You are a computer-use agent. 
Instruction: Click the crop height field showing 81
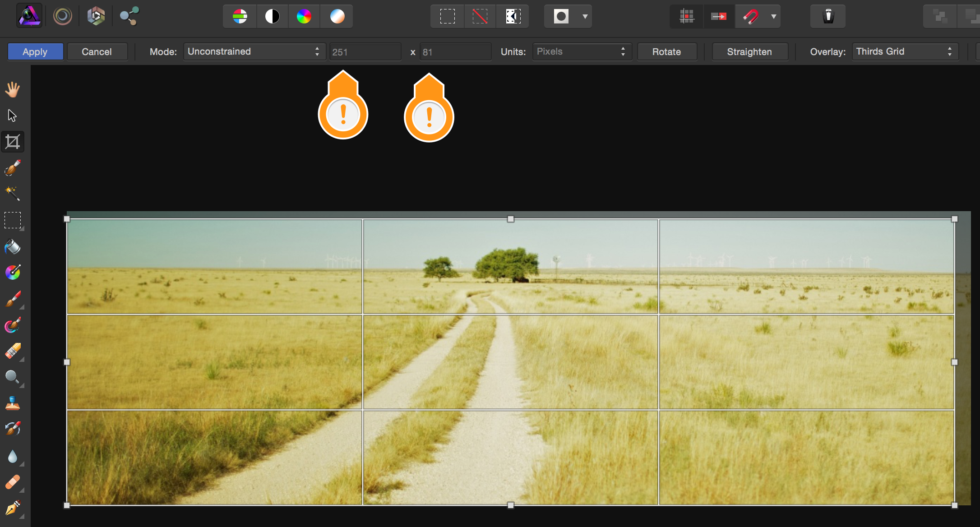click(x=455, y=52)
